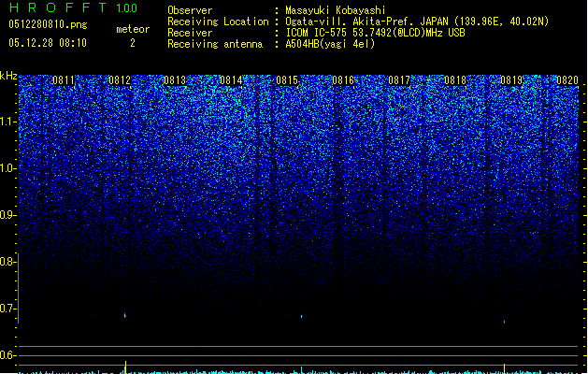Click the 0820 time marker
588x374 pixels.
[x=567, y=79]
